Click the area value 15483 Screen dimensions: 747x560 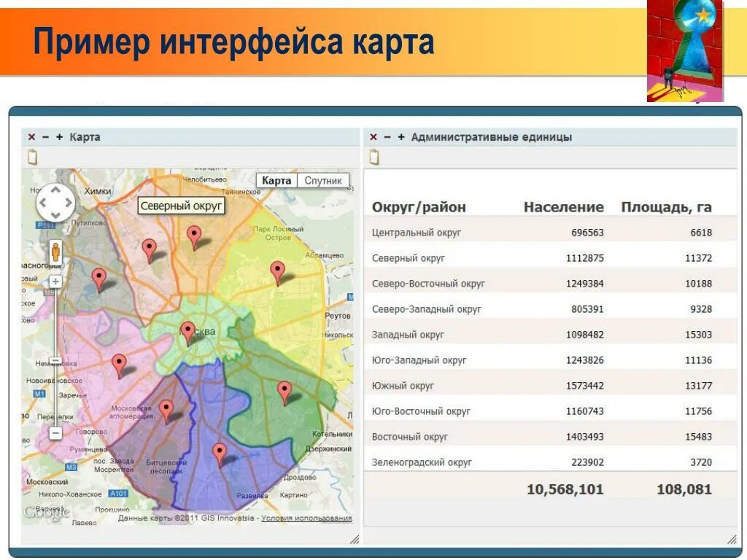[x=698, y=437]
